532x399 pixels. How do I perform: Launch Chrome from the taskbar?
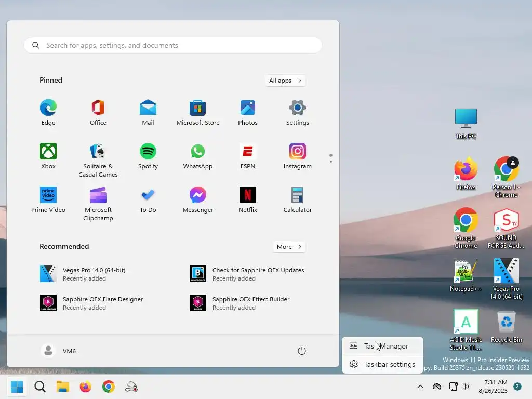(x=109, y=387)
